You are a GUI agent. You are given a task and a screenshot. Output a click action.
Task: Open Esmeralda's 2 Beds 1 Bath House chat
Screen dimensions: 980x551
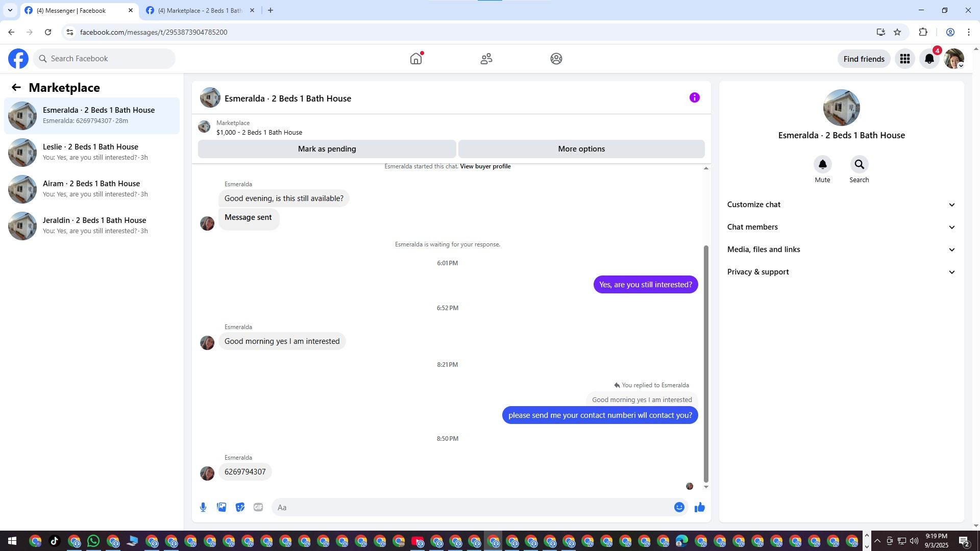pos(92,116)
